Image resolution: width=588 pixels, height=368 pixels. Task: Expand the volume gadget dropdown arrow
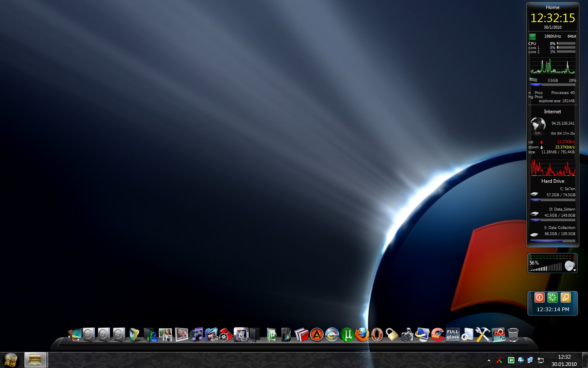tap(575, 270)
